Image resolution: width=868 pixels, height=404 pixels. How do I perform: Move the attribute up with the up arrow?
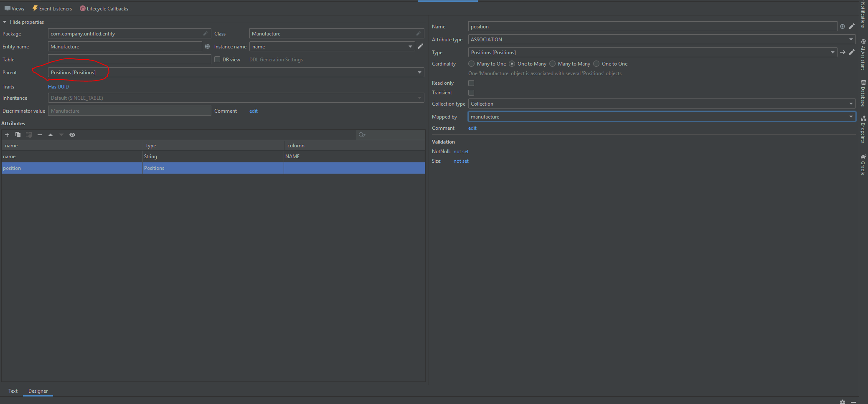(51, 135)
